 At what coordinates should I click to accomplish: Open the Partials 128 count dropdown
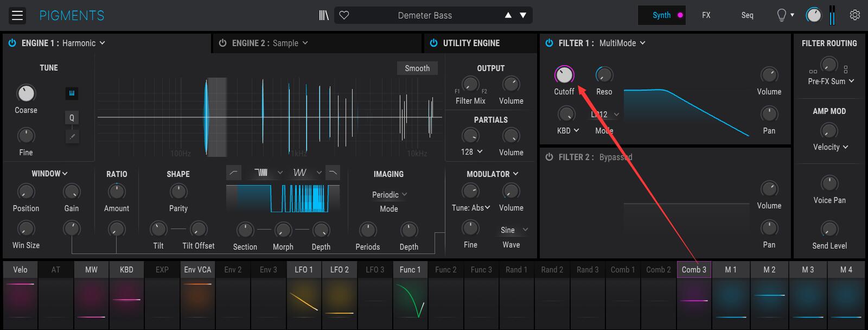tap(471, 152)
